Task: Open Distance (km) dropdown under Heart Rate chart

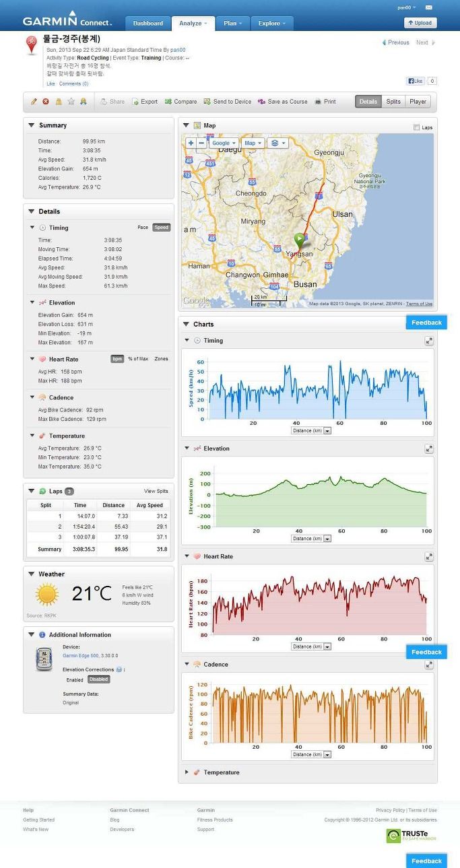Action: coord(311,646)
